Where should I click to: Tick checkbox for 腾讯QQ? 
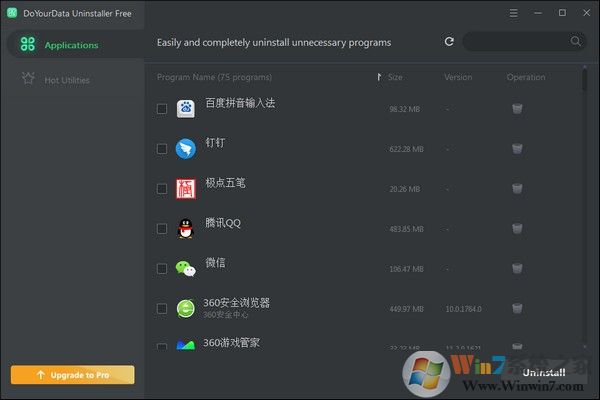pos(162,229)
